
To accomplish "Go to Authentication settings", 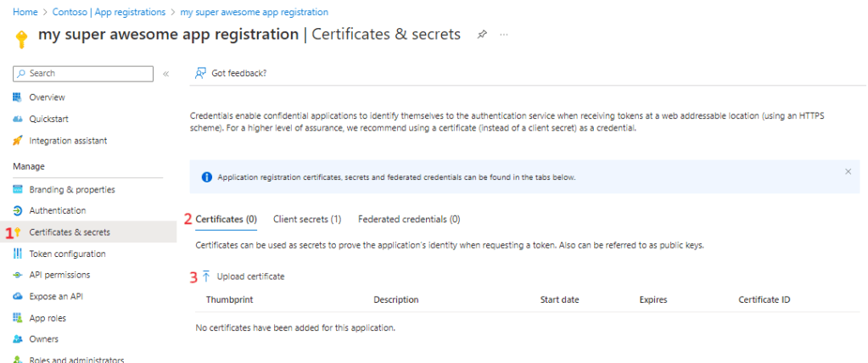I will [57, 210].
